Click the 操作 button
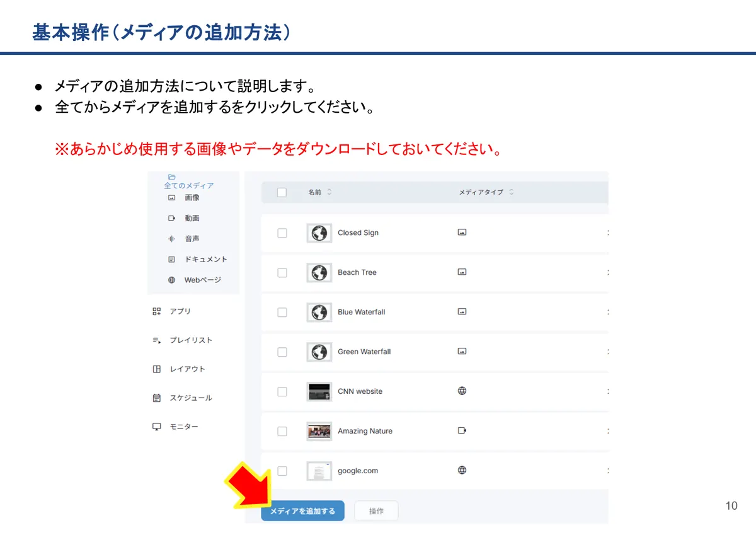This screenshot has height=535, width=756. click(376, 511)
